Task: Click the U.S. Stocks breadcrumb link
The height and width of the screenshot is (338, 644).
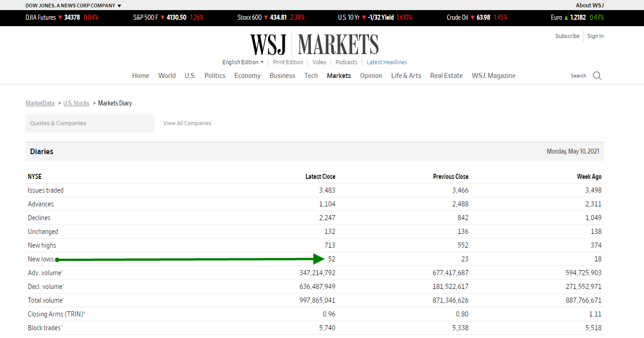Action: 76,103
